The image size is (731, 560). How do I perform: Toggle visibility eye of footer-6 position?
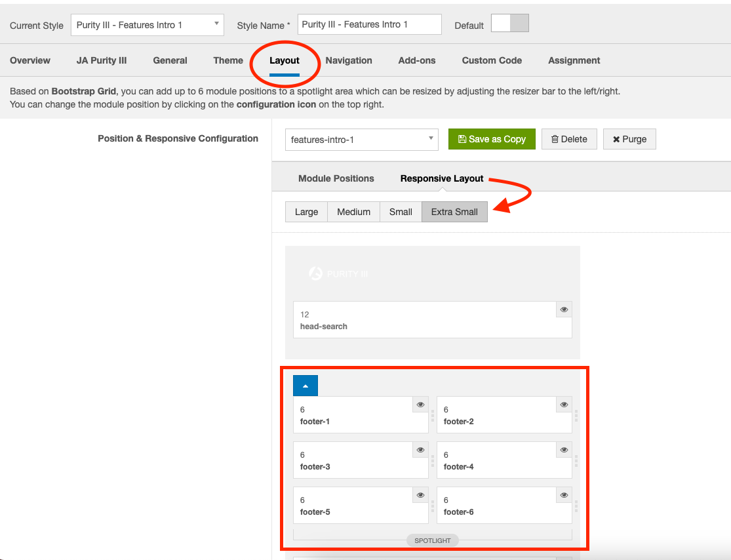(564, 495)
